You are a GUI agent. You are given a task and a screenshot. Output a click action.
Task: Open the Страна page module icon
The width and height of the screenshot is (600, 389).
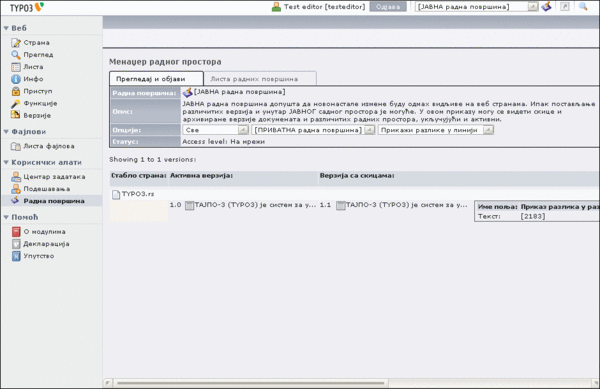15,42
